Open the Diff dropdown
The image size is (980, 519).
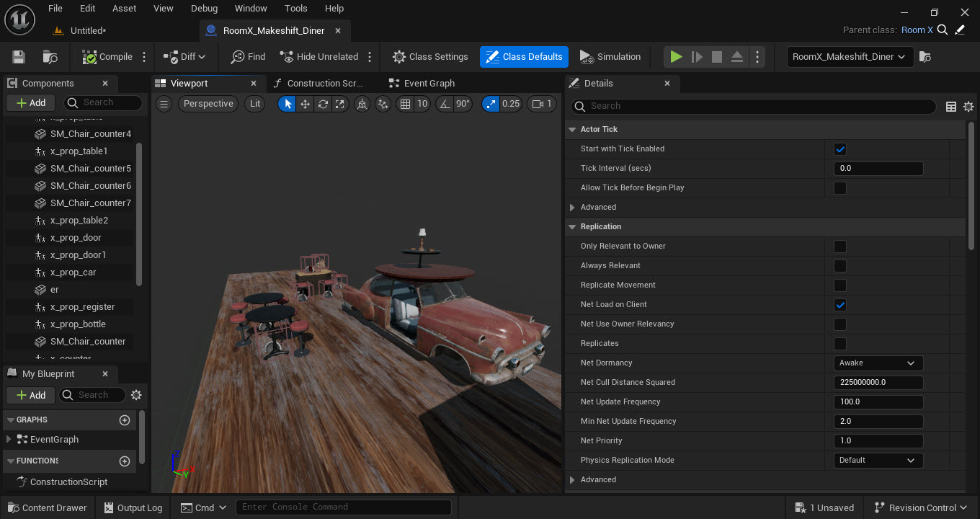(184, 57)
